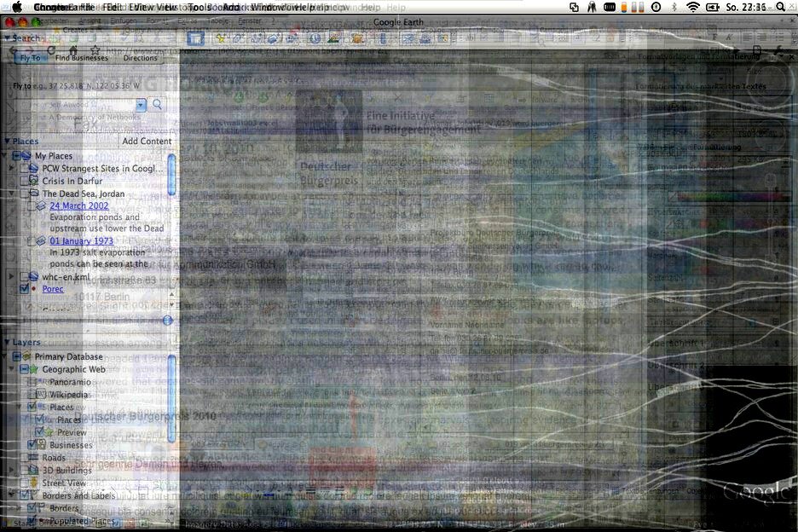
Task: Collapse the Layers panel triangle
Action: (7, 342)
